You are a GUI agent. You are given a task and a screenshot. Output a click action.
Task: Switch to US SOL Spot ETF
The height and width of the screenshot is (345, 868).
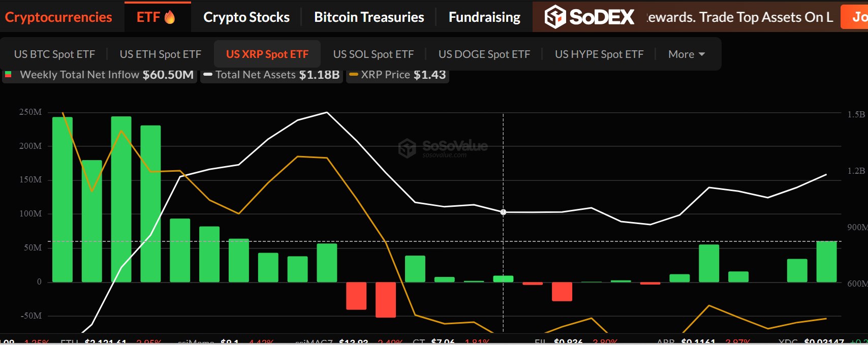pyautogui.click(x=374, y=54)
